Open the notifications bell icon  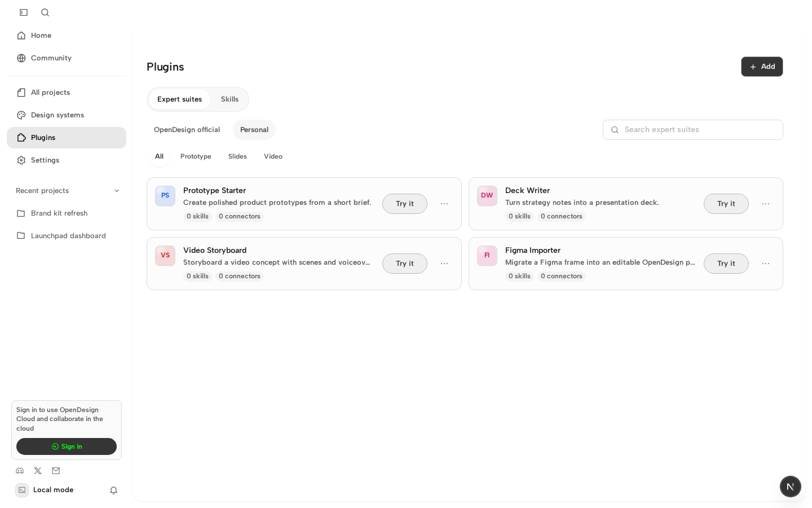[x=113, y=490]
